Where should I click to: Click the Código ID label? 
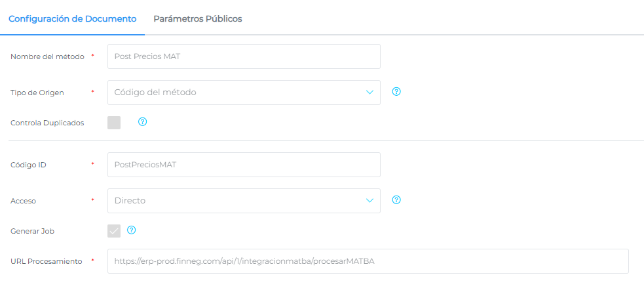[28, 165]
